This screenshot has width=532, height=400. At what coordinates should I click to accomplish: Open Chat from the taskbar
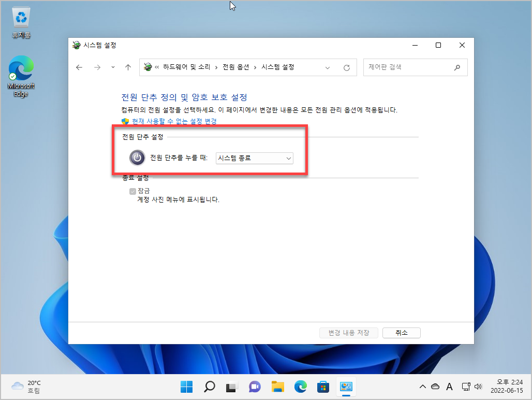click(255, 387)
